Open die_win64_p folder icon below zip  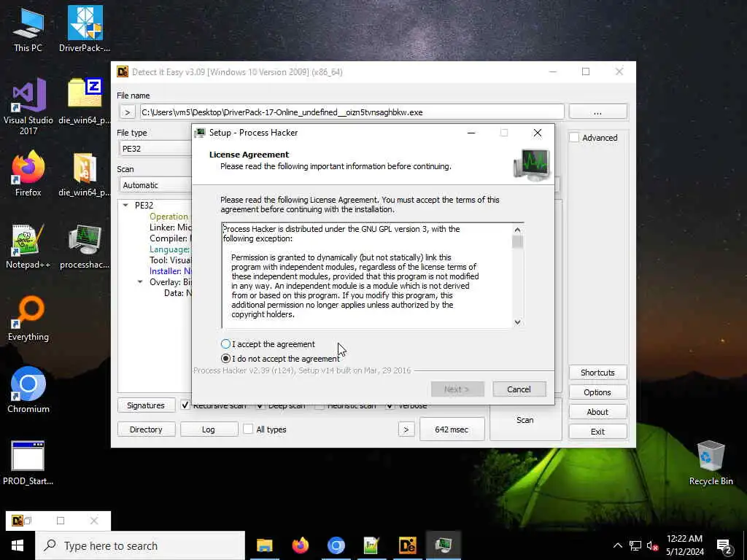tap(85, 174)
